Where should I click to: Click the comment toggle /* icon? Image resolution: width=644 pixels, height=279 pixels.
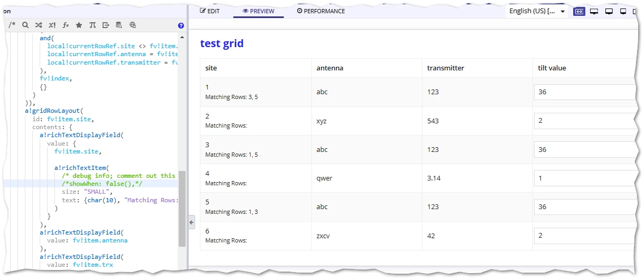(x=12, y=25)
